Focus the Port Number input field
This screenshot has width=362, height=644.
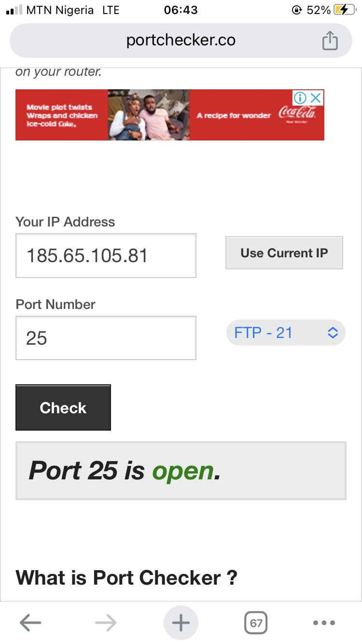click(x=106, y=338)
